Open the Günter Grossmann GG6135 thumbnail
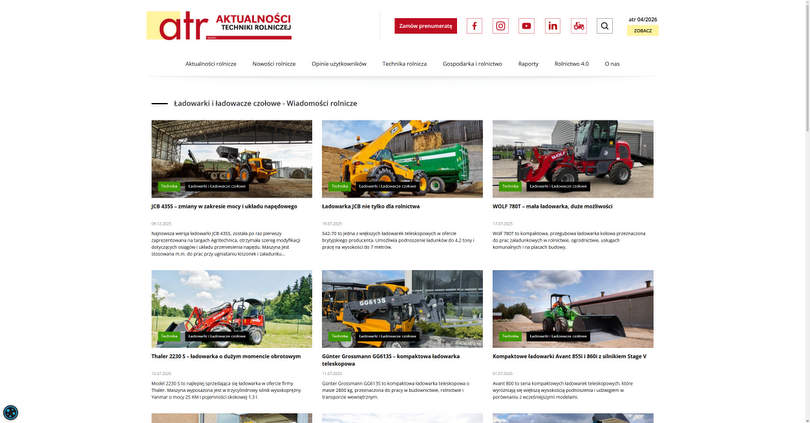 point(402,309)
